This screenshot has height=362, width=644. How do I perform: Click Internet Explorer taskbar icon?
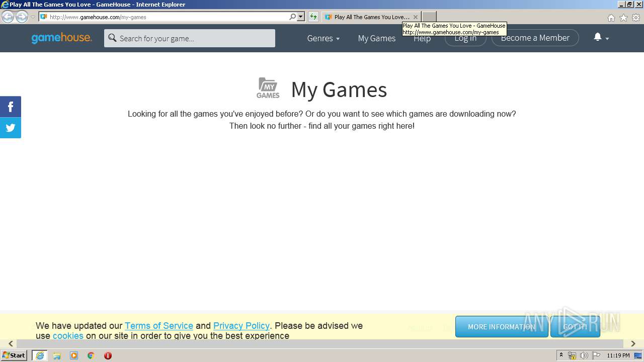(39, 355)
